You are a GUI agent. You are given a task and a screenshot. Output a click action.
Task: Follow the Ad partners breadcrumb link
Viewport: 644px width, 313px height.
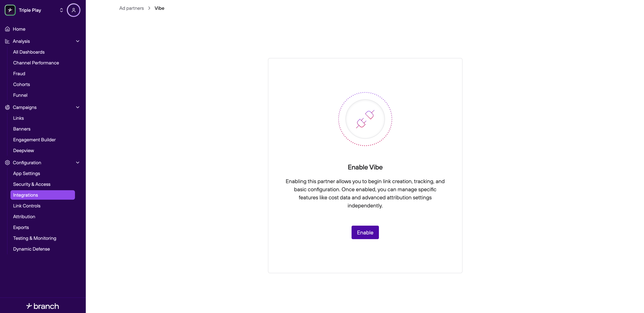[x=132, y=8]
